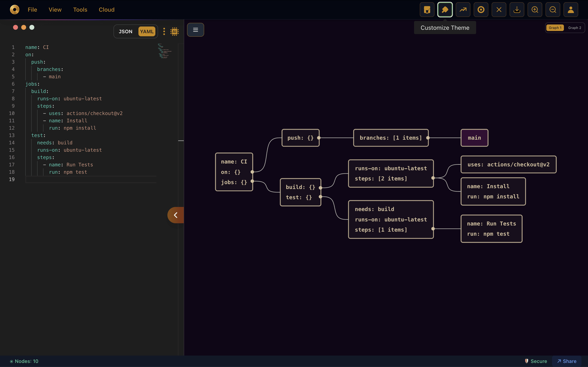Click the zoom out magnifier icon

(553, 10)
